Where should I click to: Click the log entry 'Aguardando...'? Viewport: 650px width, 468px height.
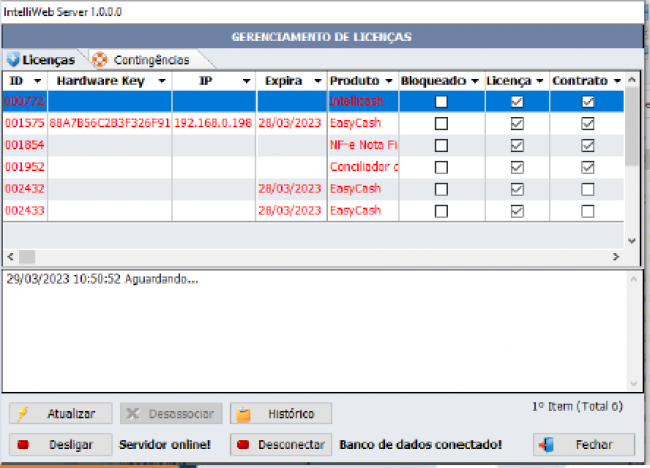click(x=102, y=279)
